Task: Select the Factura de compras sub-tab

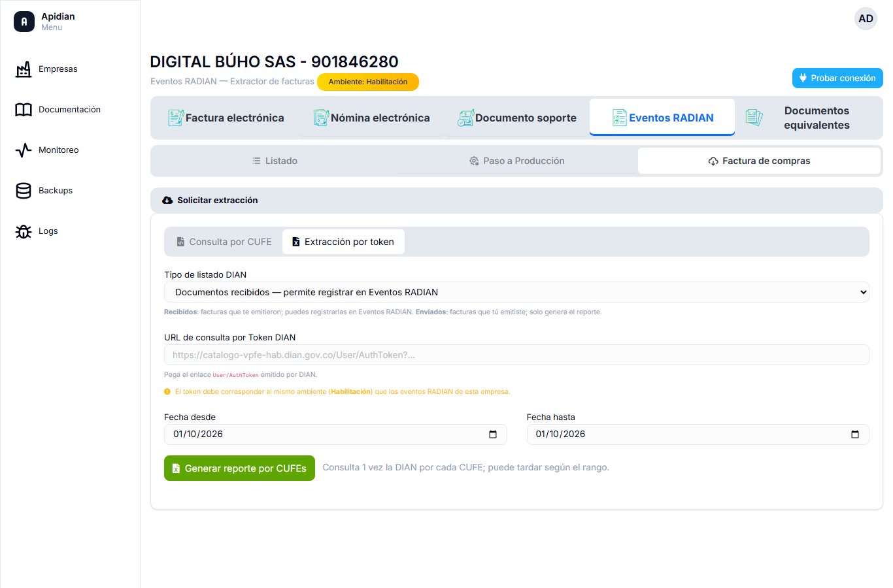Action: click(759, 161)
